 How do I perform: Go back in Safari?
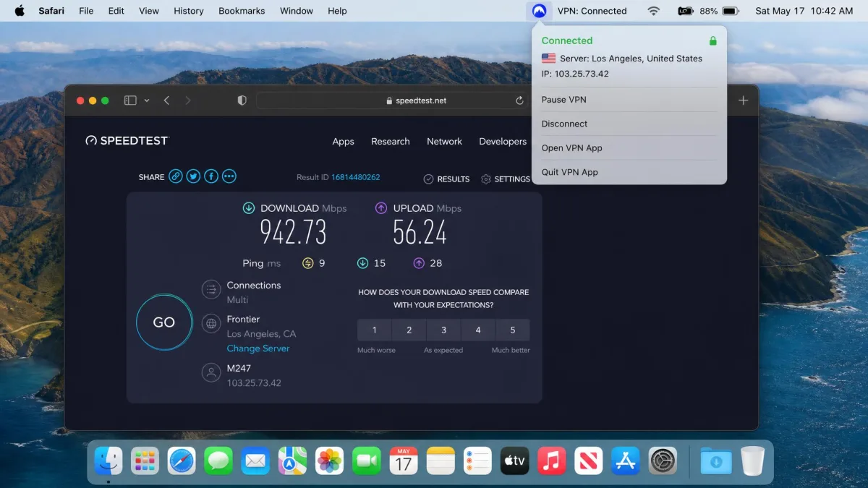click(x=166, y=100)
